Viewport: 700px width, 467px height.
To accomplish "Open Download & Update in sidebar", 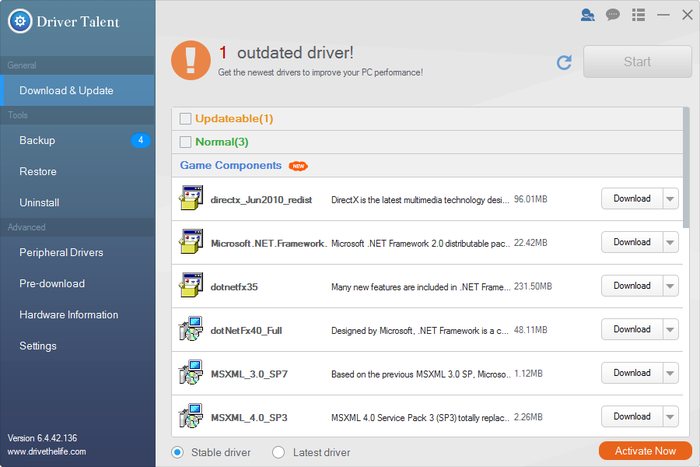I will (78, 91).
